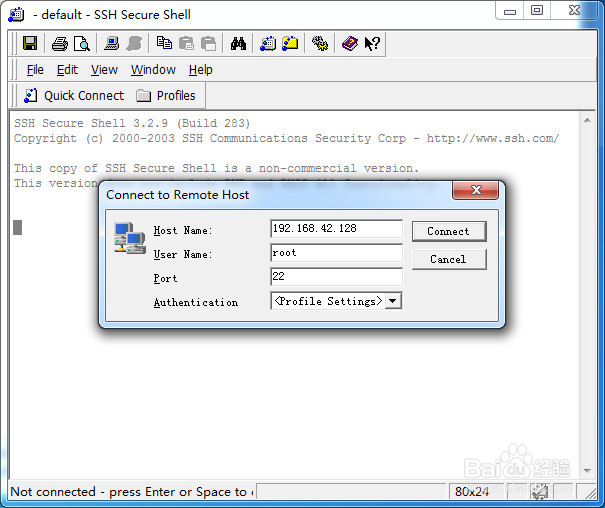Click the status bar connection icon
The width and height of the screenshot is (605, 508).
[x=540, y=492]
